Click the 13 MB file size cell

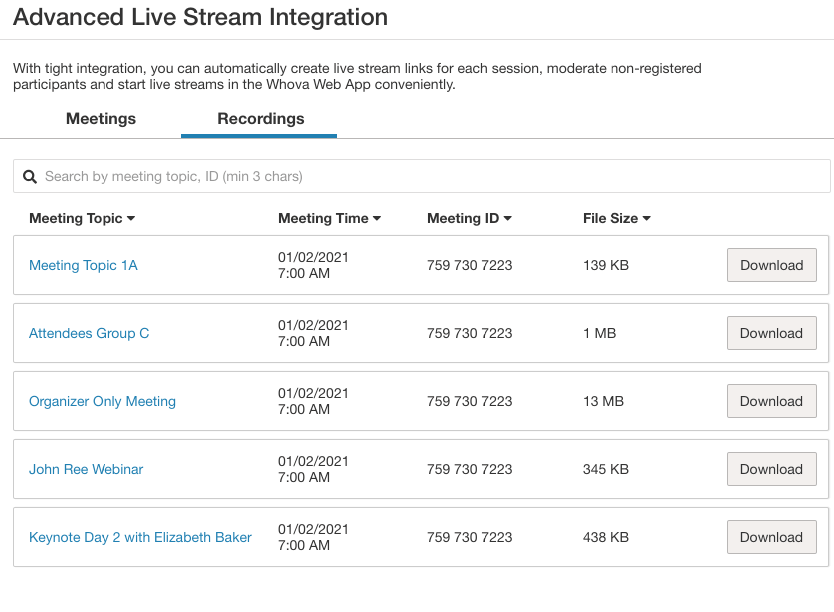pyautogui.click(x=603, y=402)
